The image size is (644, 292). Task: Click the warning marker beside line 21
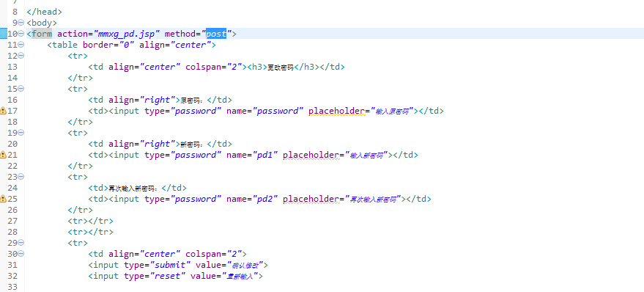pos(3,155)
